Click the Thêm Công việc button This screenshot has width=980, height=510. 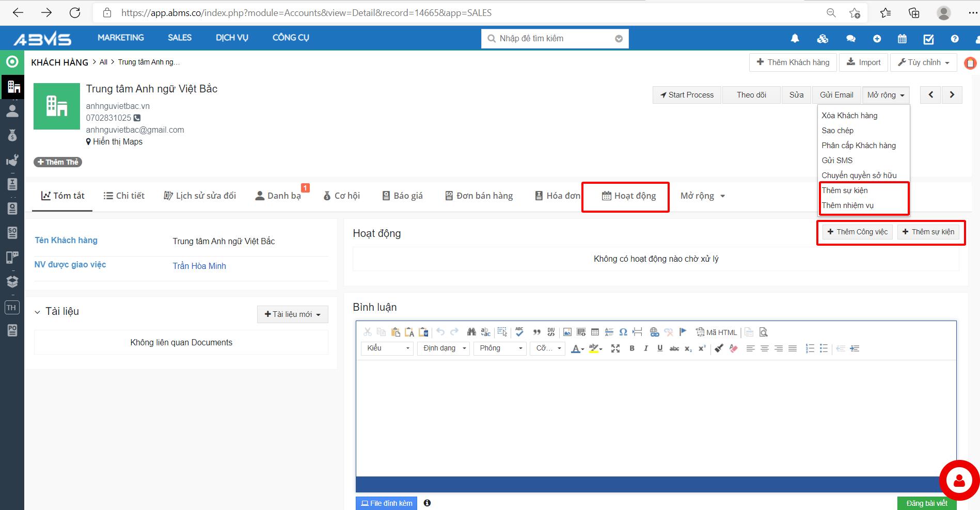tap(857, 232)
